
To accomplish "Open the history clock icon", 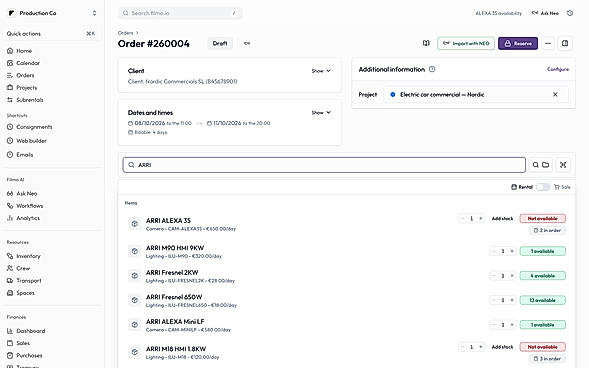I will coord(570,13).
